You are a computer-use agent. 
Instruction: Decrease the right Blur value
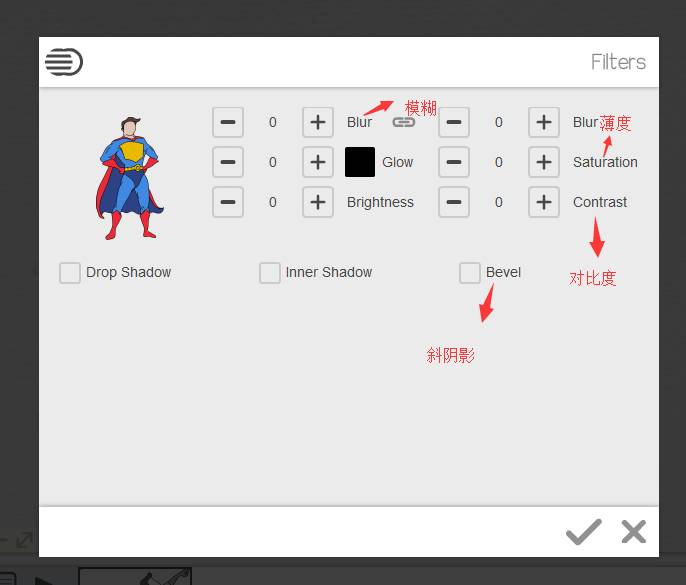point(454,122)
